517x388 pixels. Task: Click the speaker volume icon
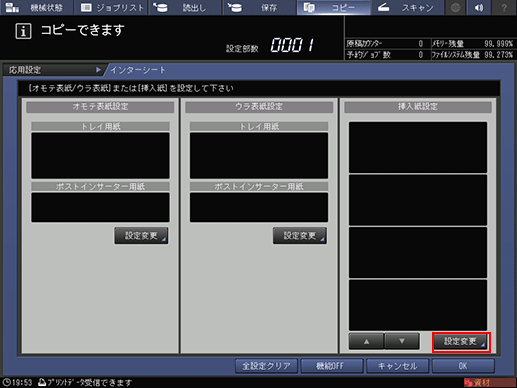479,7
